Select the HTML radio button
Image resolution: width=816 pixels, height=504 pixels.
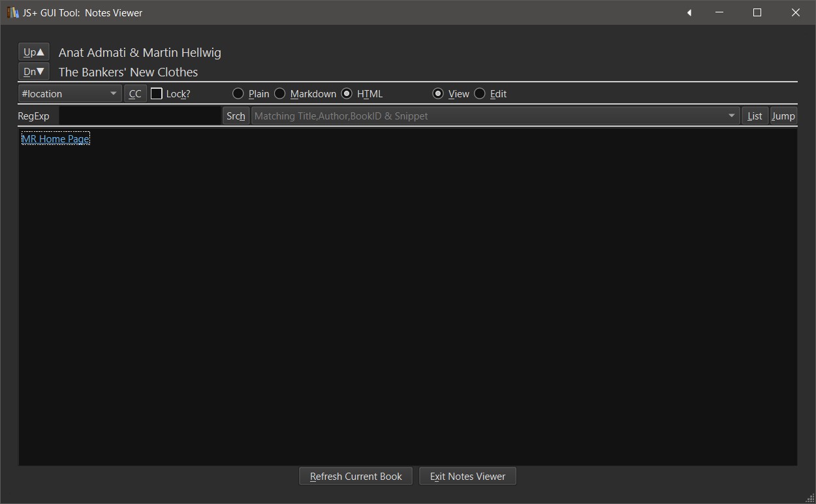click(x=347, y=93)
